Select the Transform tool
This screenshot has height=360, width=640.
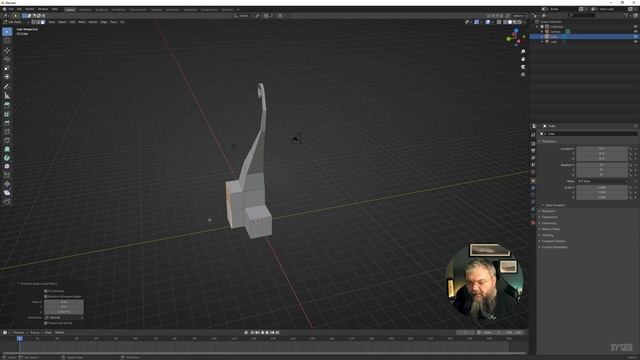pos(7,76)
